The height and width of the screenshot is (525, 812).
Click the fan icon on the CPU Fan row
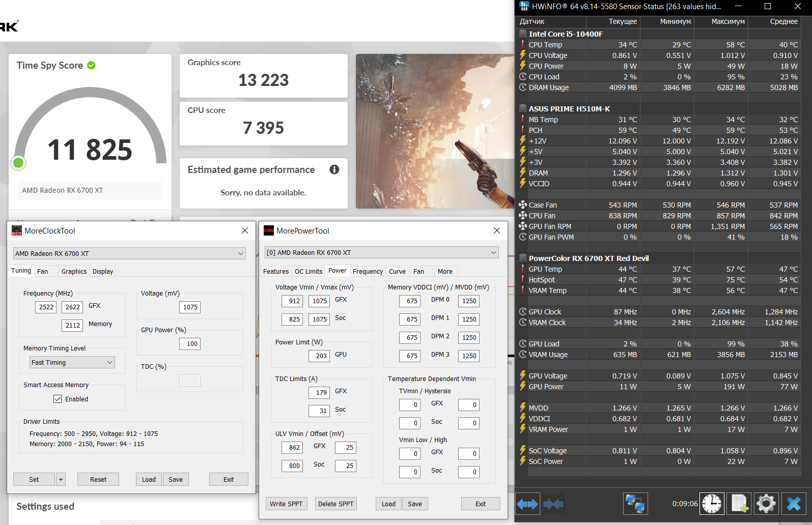523,216
